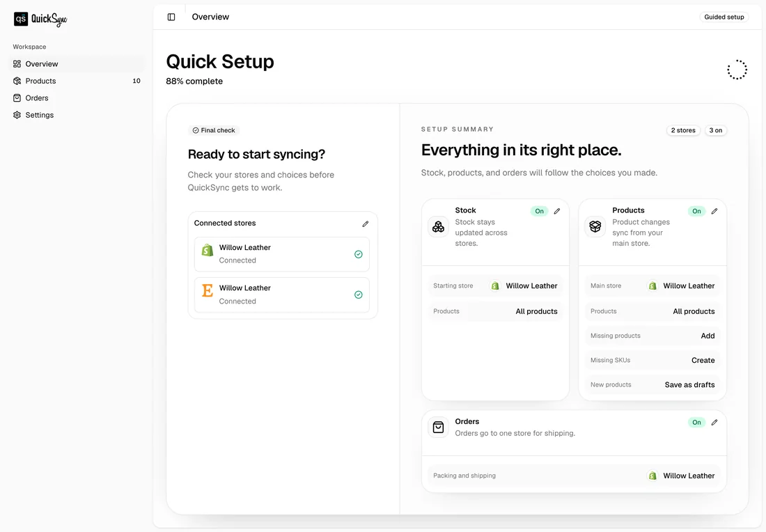Screen dimensions: 766x532
Task: Click the Guided setup button
Action: [x=724, y=17]
